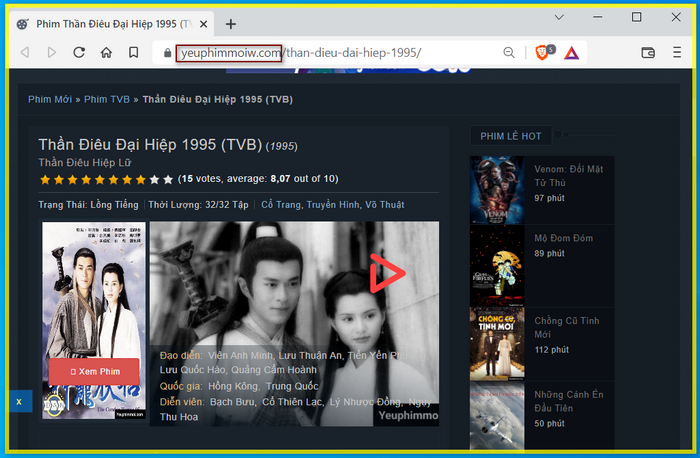The height and width of the screenshot is (458, 700).
Task: Click director Lưu Thuận An name
Action: coord(311,356)
